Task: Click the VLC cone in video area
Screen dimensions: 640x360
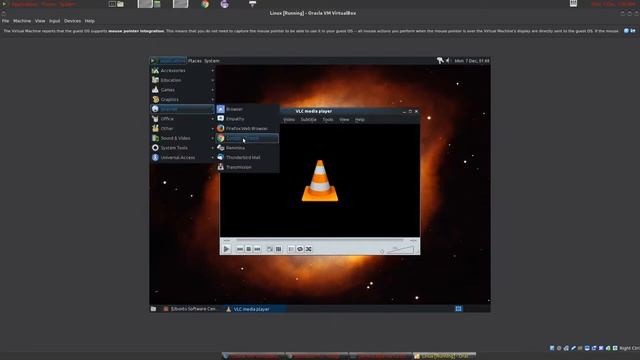Action: (x=320, y=180)
